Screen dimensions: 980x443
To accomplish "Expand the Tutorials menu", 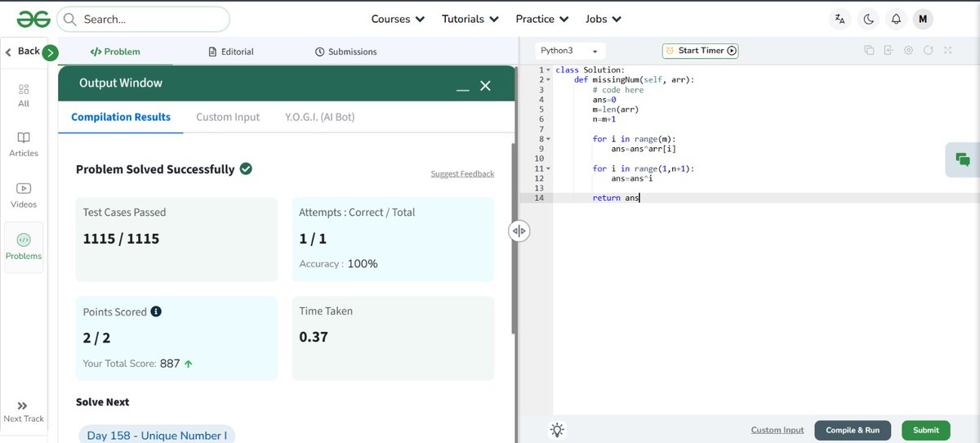I will point(470,19).
